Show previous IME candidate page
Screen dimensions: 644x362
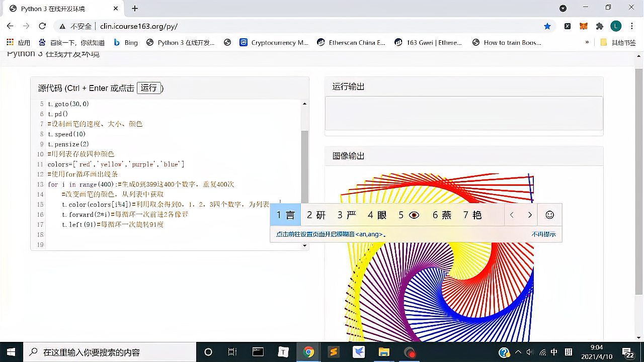click(512, 215)
